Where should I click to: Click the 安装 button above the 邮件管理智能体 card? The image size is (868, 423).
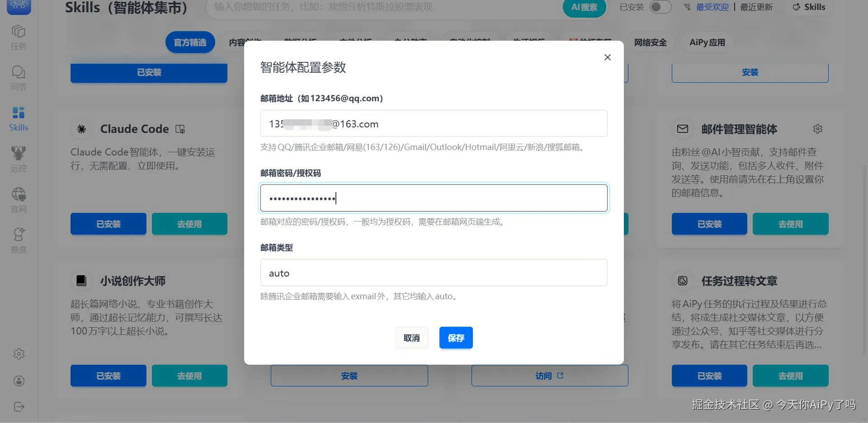click(750, 72)
